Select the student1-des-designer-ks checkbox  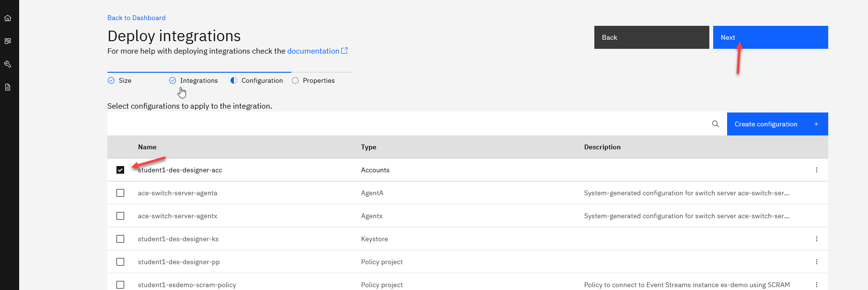click(120, 239)
